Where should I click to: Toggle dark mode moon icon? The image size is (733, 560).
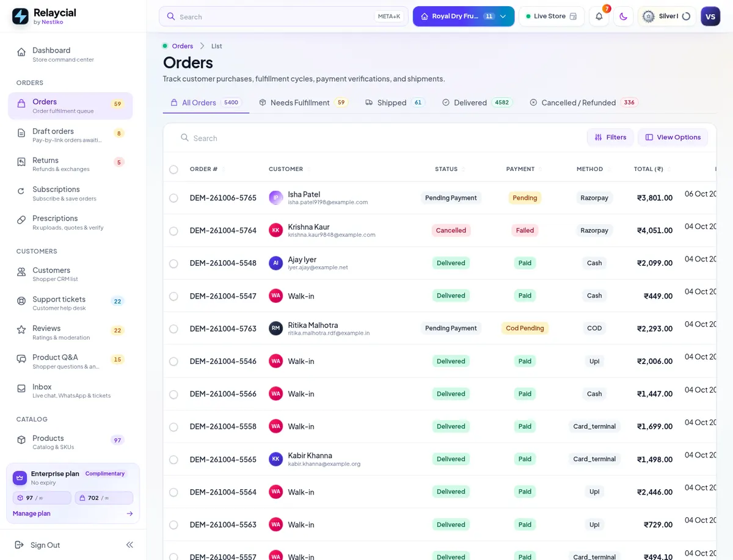[x=623, y=16]
